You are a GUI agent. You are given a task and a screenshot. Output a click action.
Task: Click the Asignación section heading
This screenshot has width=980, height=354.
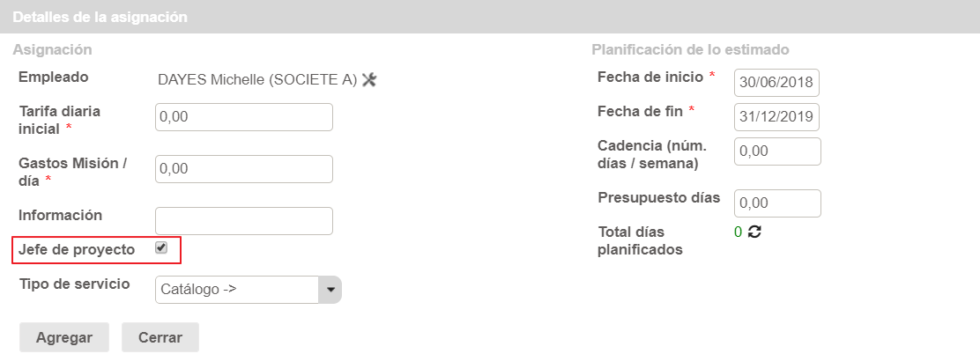(52, 49)
